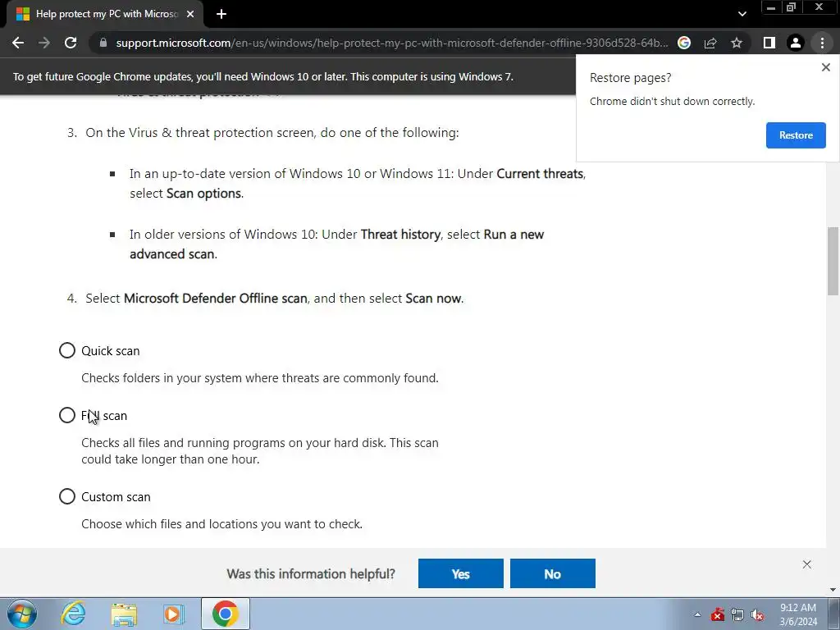Open Action Center red flag icon
This screenshot has height=630, width=840.
[x=717, y=614]
